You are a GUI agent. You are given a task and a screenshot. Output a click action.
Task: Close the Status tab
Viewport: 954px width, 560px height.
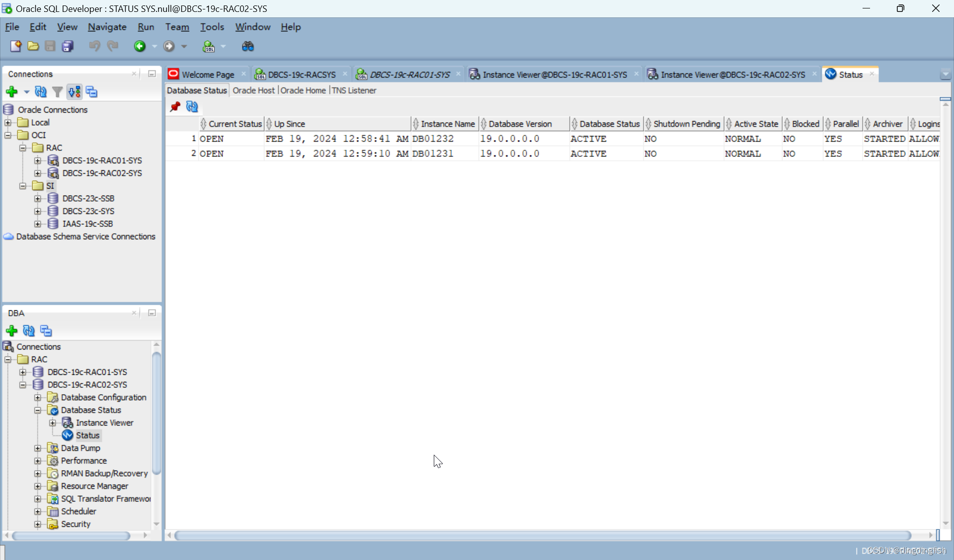[x=872, y=74]
